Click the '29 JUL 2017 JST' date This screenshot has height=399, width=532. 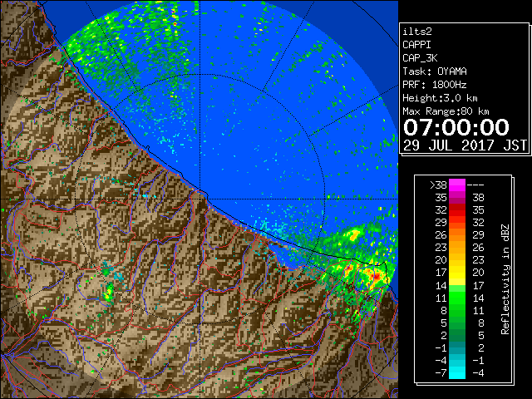tap(465, 145)
